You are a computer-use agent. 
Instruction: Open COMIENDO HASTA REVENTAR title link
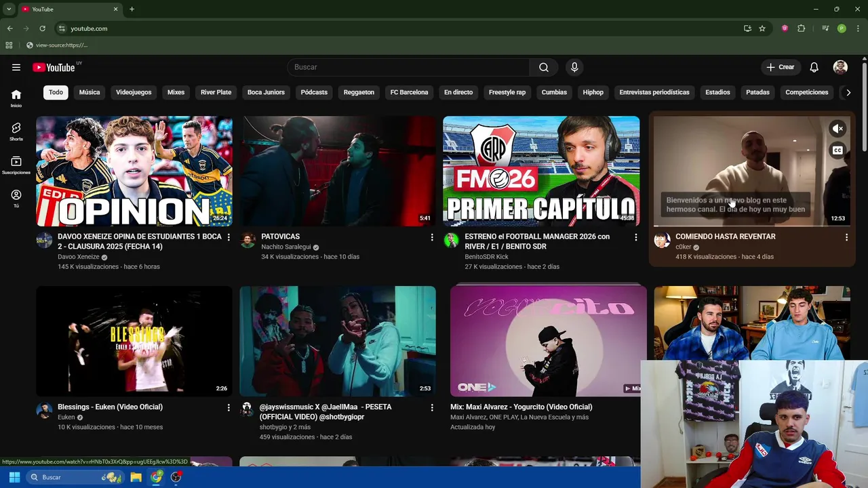(725, 237)
